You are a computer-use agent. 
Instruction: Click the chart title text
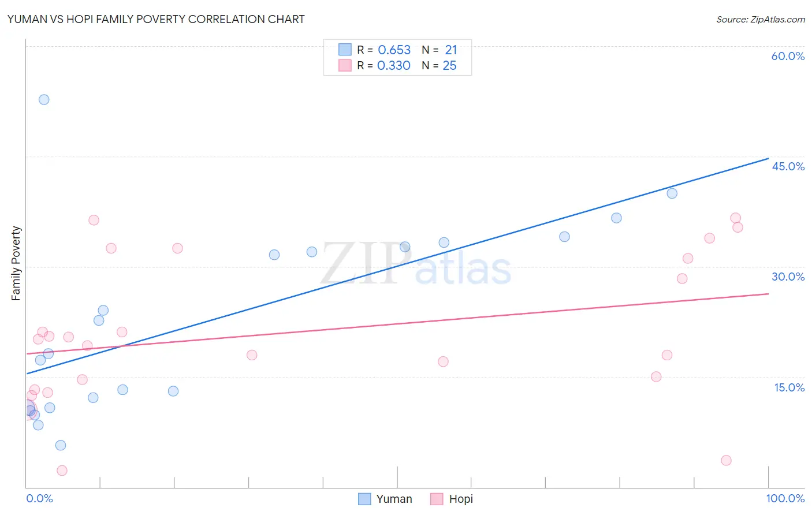click(156, 19)
